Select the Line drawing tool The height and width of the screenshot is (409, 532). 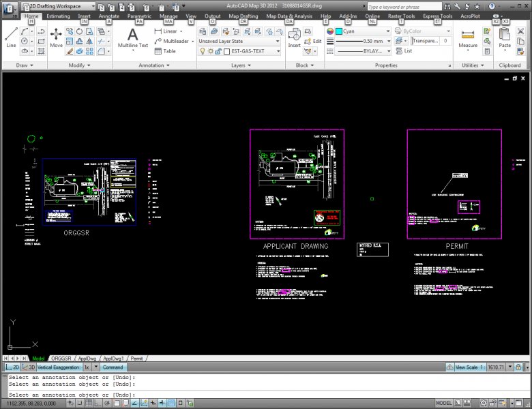pos(11,37)
